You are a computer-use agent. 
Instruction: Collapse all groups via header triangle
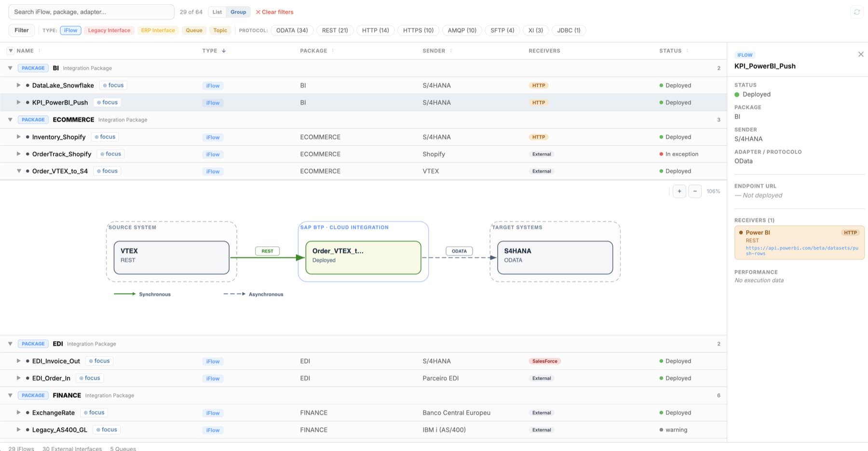(11, 51)
